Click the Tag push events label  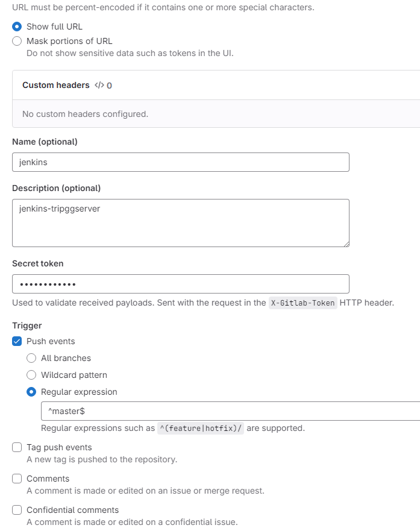[59, 447]
